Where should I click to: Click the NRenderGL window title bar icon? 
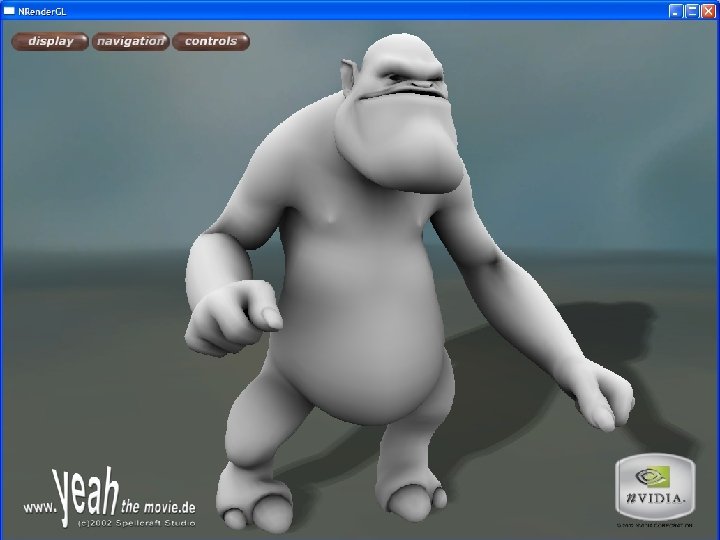pos(9,11)
